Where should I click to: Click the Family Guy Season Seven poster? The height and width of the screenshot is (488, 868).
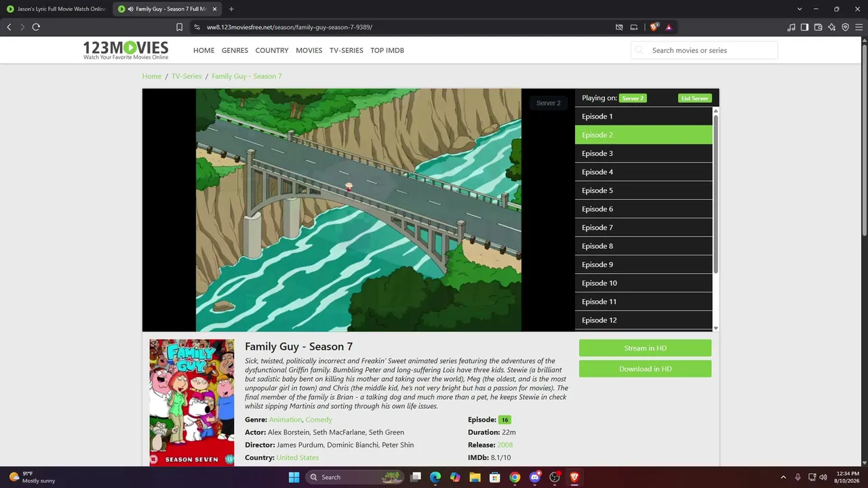(x=192, y=403)
